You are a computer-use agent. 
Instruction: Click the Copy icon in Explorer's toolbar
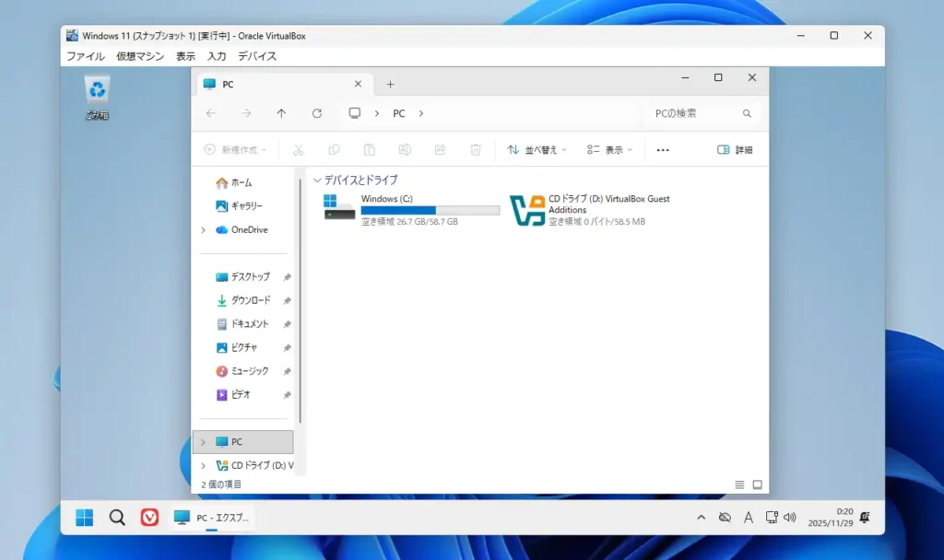[x=334, y=149]
